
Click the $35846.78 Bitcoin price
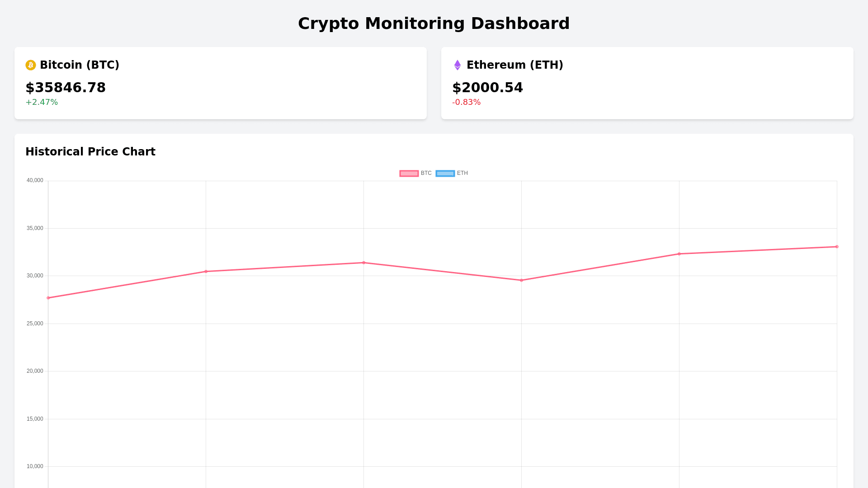pyautogui.click(x=66, y=88)
